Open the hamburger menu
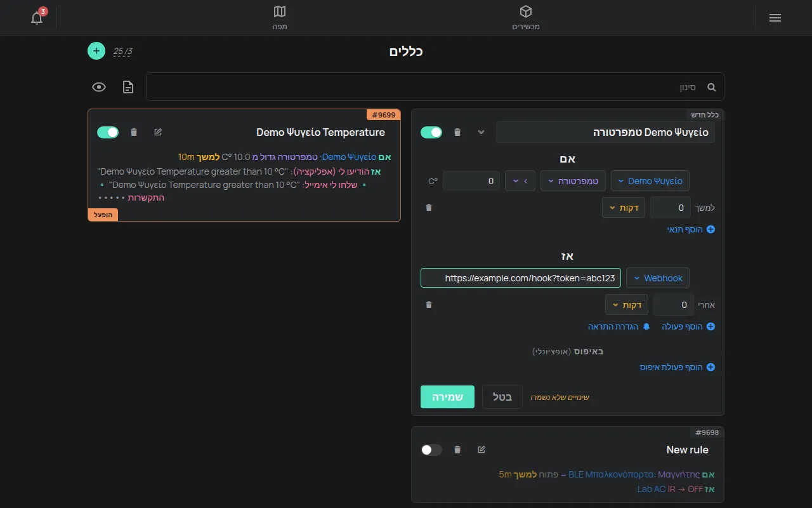Image resolution: width=812 pixels, height=508 pixels. pos(775,18)
